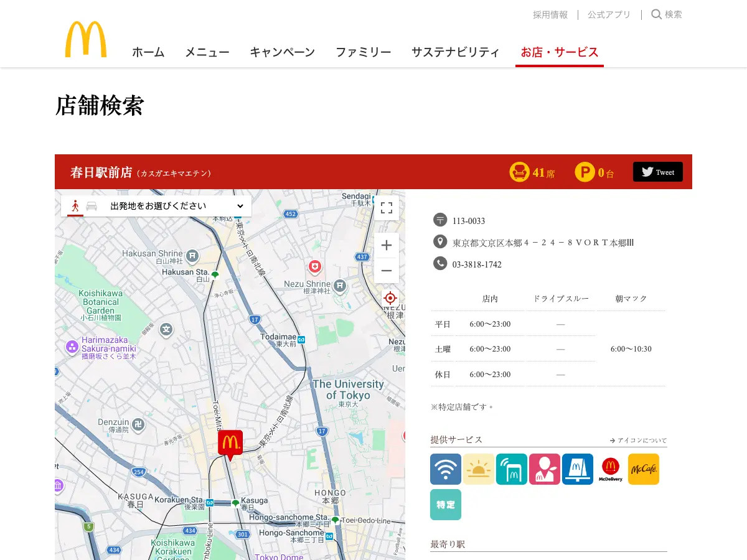Open the アイコンについて link

click(x=639, y=441)
